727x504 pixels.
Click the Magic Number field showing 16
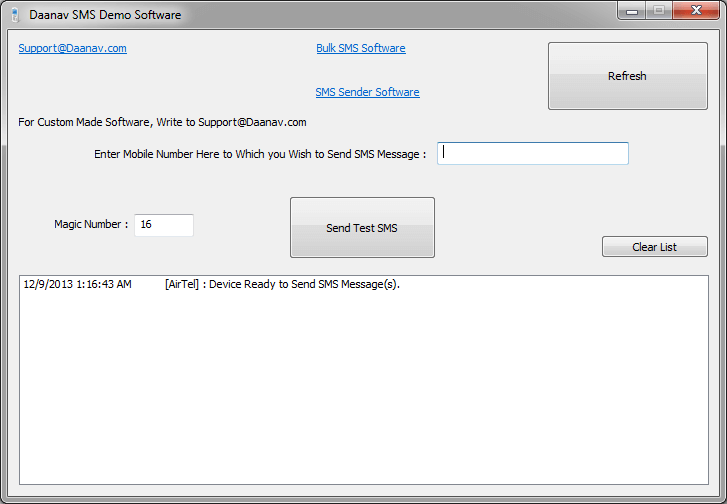coord(164,225)
